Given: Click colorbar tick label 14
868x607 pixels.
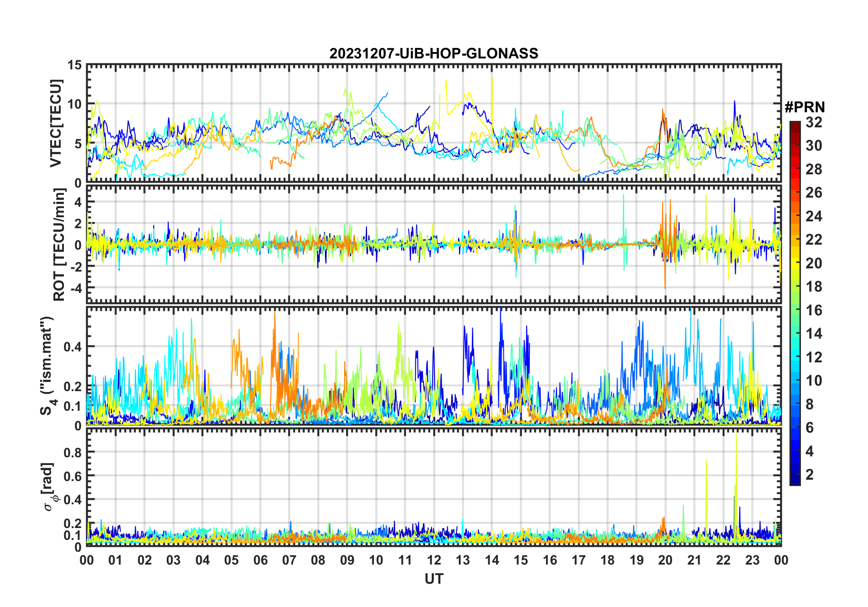Looking at the screenshot, I should tap(814, 334).
